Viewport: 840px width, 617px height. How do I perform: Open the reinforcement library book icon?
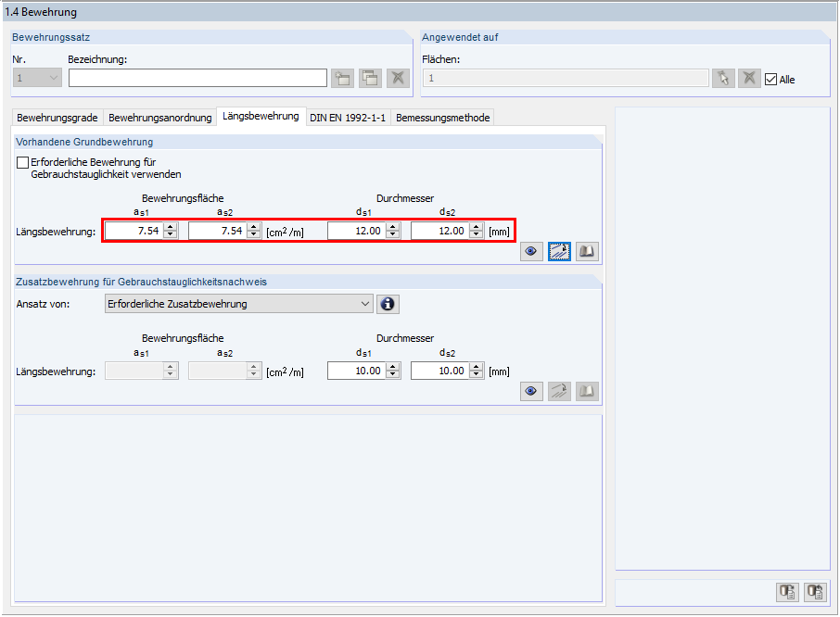(587, 251)
